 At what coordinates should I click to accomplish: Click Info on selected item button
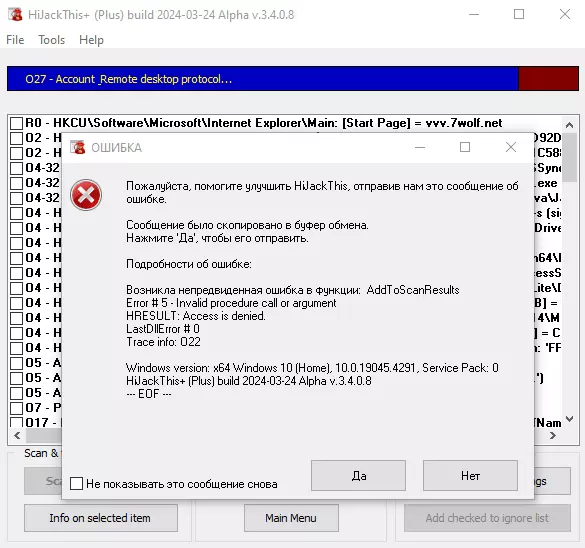(x=101, y=518)
